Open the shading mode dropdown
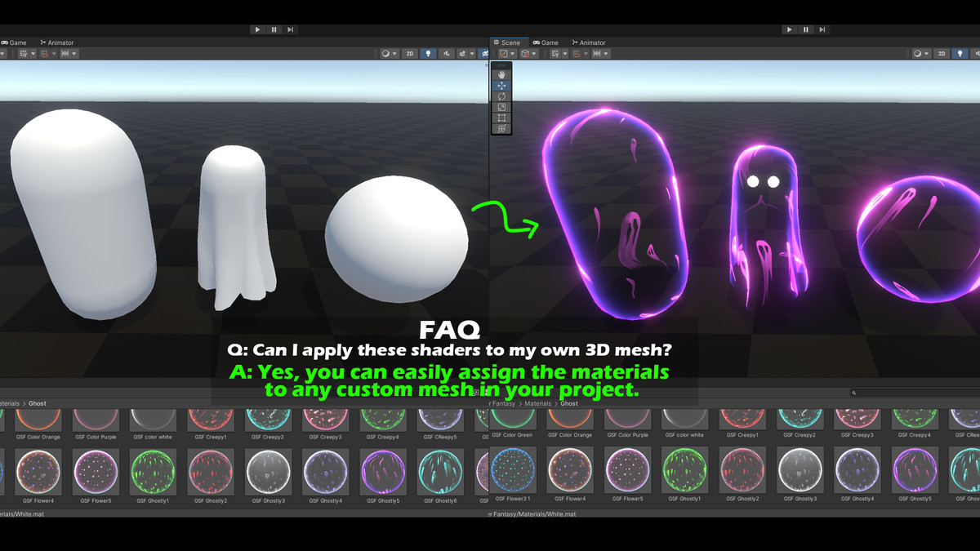The image size is (980, 551). [924, 54]
